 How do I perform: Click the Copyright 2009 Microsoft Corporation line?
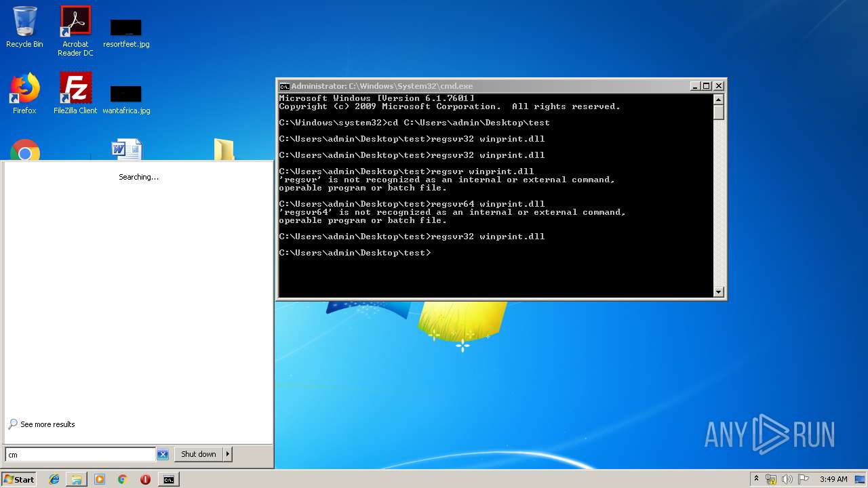tap(450, 106)
